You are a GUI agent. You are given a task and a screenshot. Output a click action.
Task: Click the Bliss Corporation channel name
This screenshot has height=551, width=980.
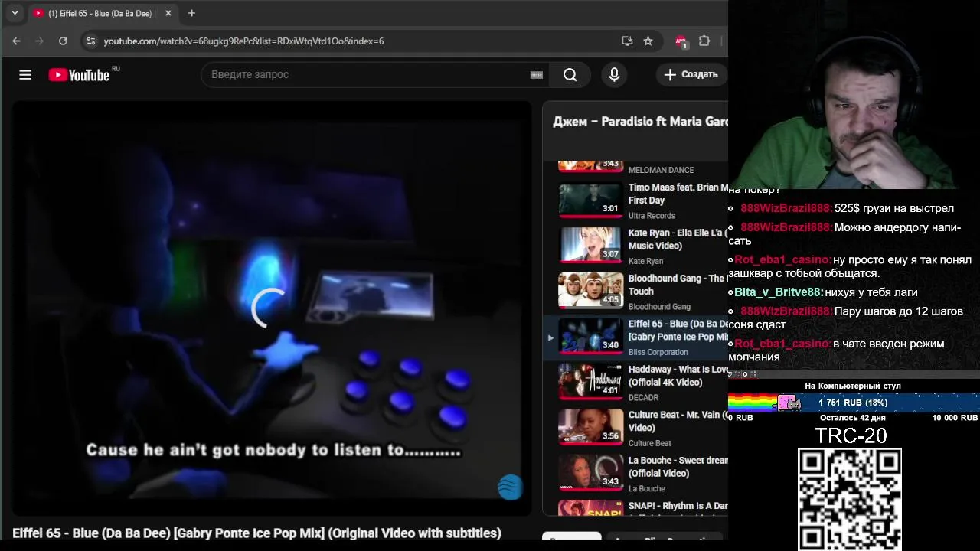pyautogui.click(x=658, y=352)
